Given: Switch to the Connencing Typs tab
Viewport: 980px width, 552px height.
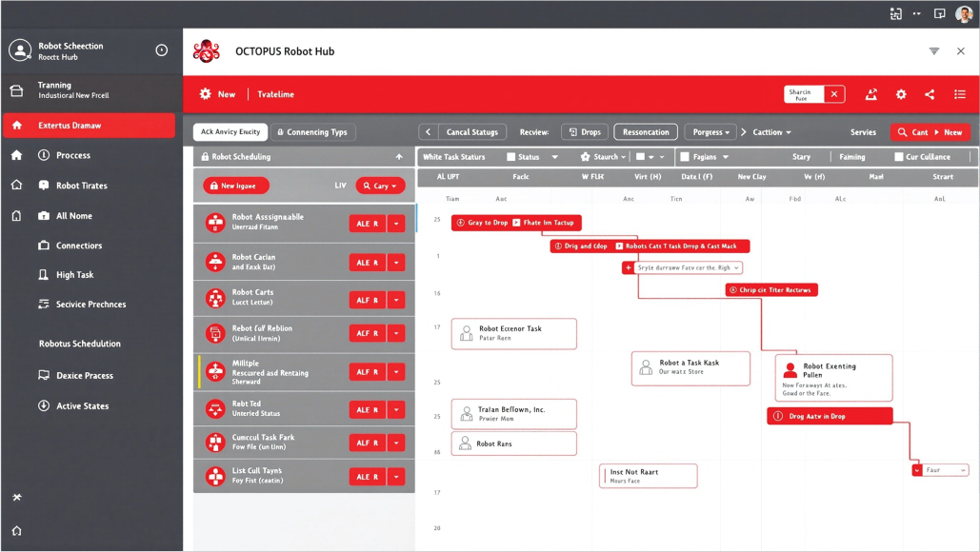Looking at the screenshot, I should coord(312,131).
